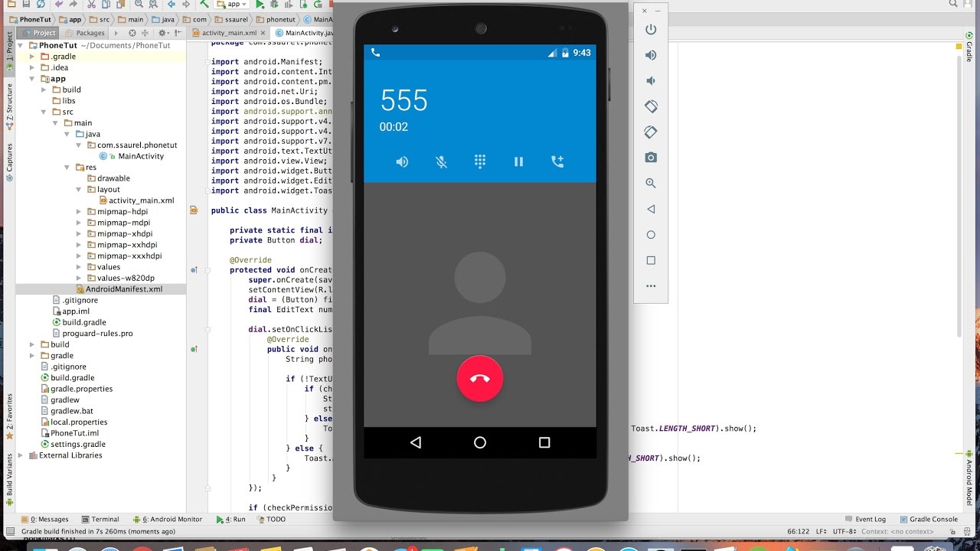Turn on speakerphone in the call screen
Image resolution: width=980 pixels, height=551 pixels.
[x=402, y=162]
